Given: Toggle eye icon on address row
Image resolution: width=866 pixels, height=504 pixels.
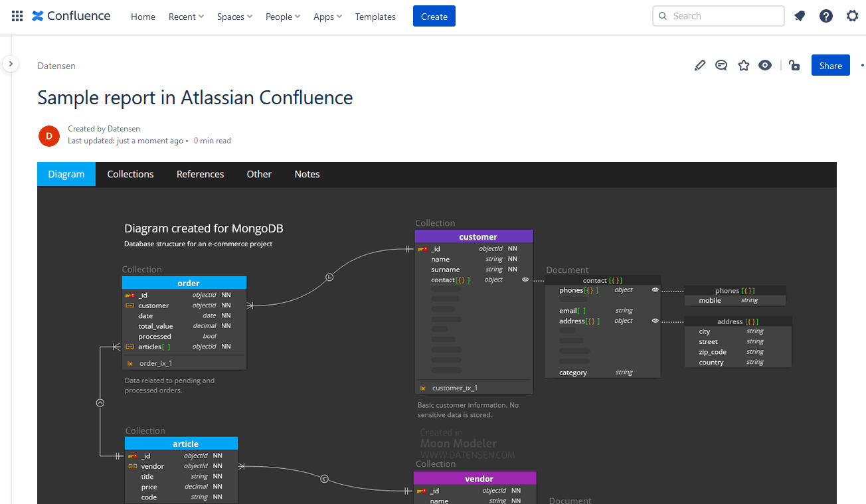Looking at the screenshot, I should (655, 321).
